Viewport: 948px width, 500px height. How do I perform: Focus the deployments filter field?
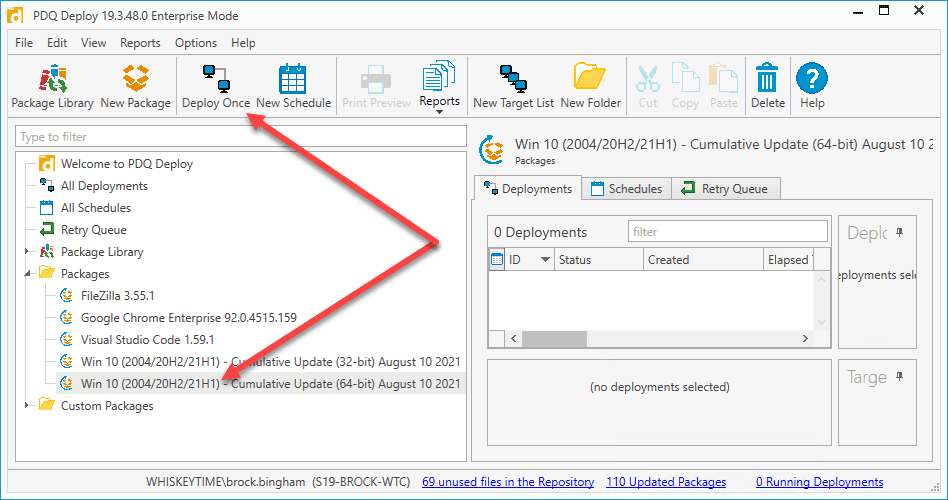tap(728, 232)
